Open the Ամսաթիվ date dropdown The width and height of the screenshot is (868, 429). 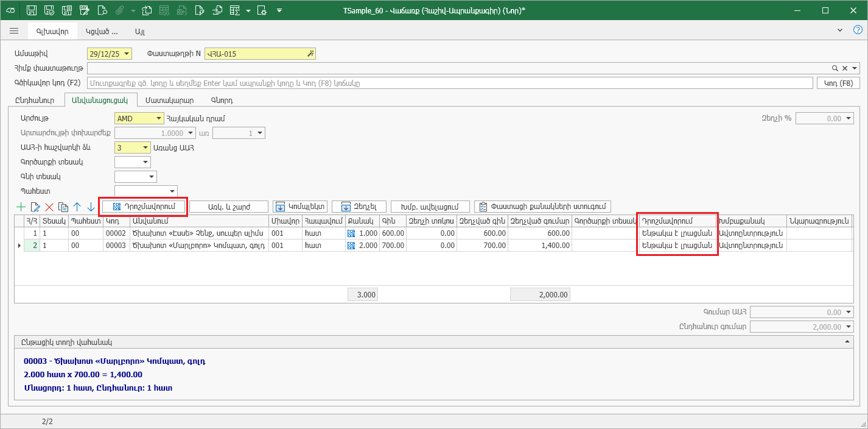127,54
